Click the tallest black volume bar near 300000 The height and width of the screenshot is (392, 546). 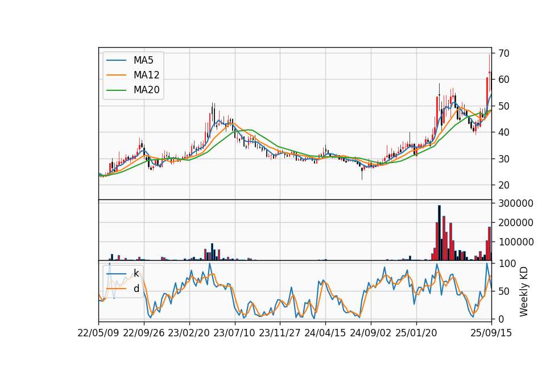[x=439, y=233]
